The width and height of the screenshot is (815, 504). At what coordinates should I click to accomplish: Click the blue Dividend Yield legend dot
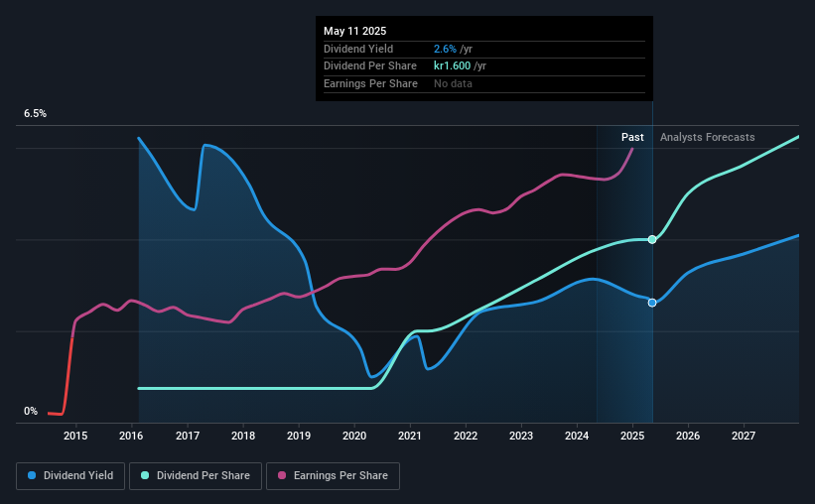32,475
